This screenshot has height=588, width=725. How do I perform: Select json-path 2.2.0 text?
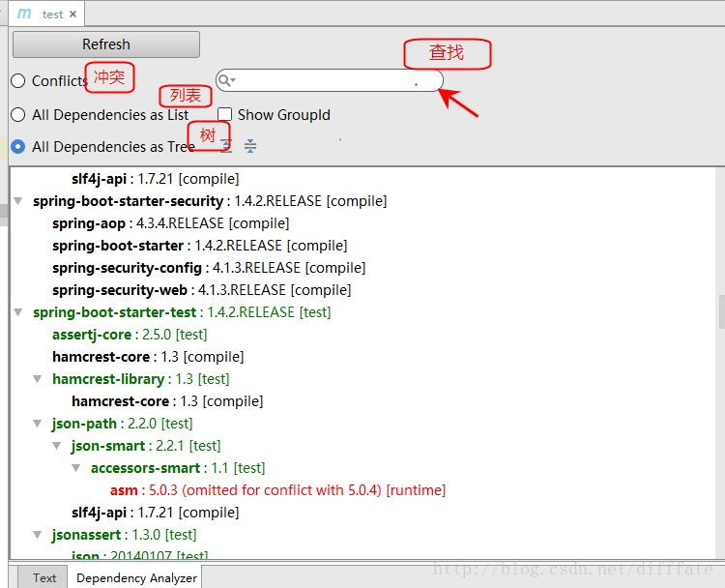(x=123, y=424)
